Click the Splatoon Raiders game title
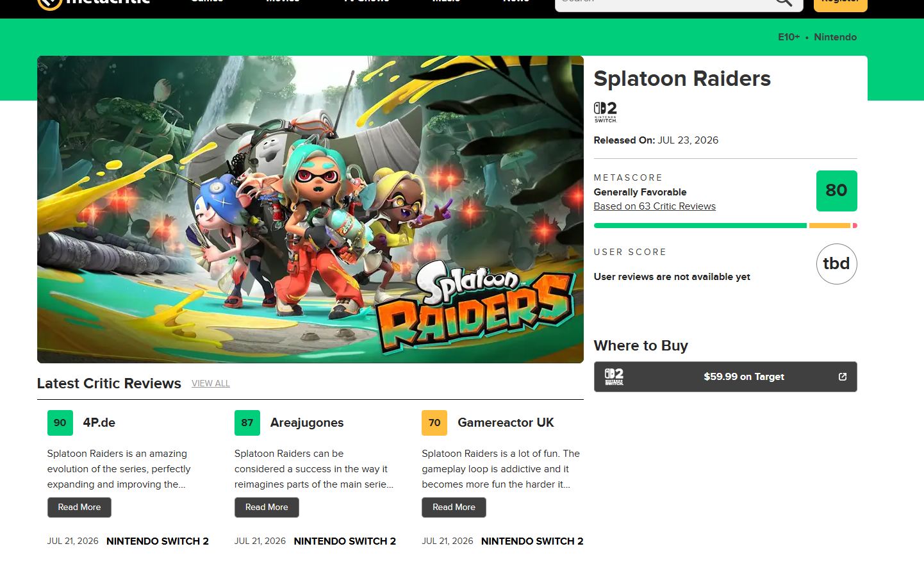Viewport: 924px width, 585px height. coord(682,78)
